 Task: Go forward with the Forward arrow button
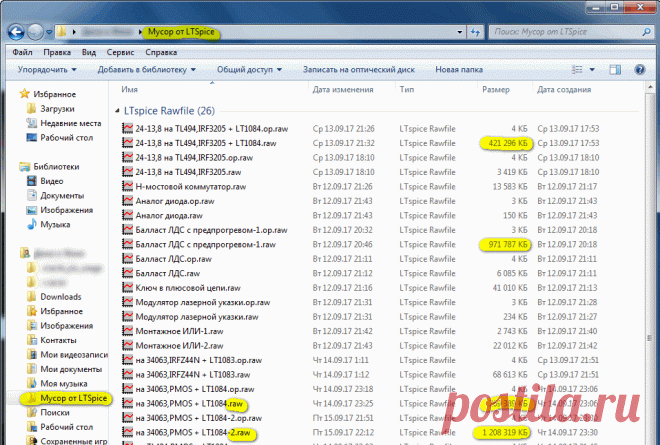[35, 32]
